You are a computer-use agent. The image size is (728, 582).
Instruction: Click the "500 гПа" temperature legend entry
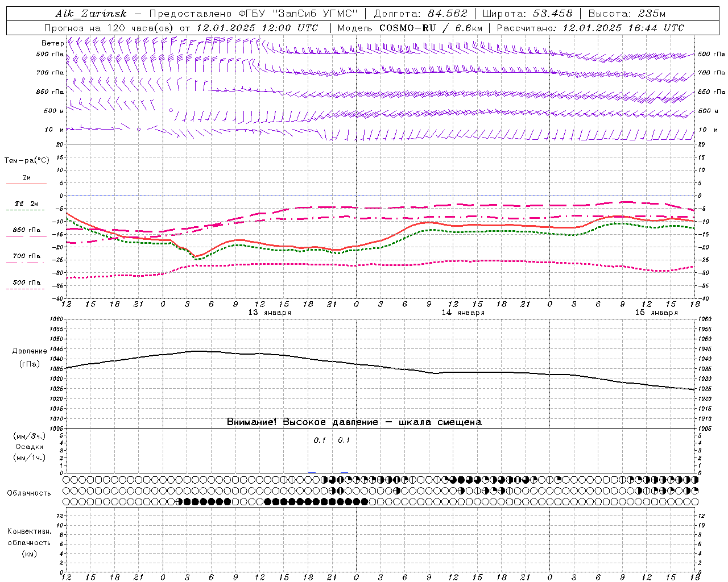click(27, 282)
